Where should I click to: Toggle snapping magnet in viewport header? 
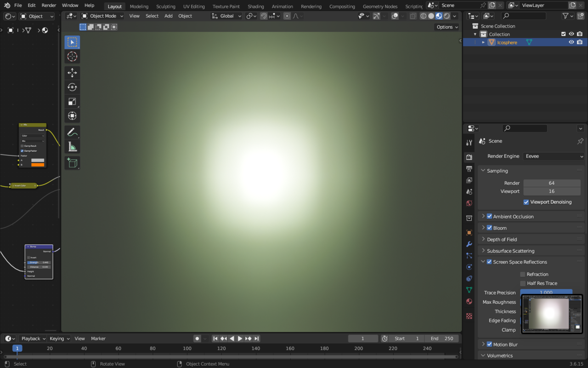click(x=264, y=16)
